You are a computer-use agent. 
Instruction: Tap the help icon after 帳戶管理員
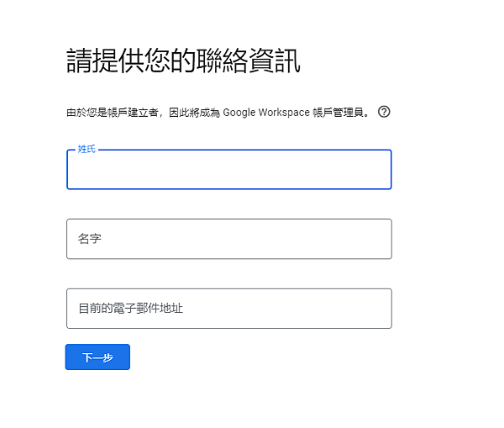coord(384,112)
